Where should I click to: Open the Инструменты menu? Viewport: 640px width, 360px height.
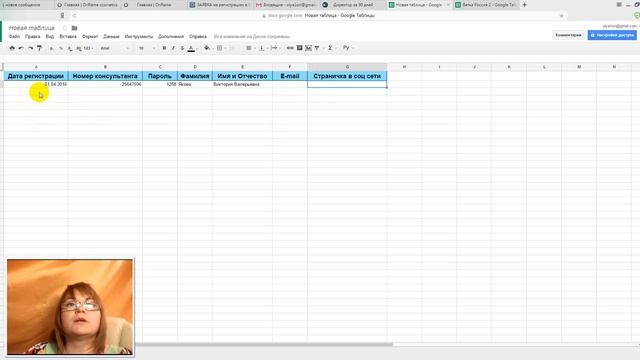tap(139, 36)
